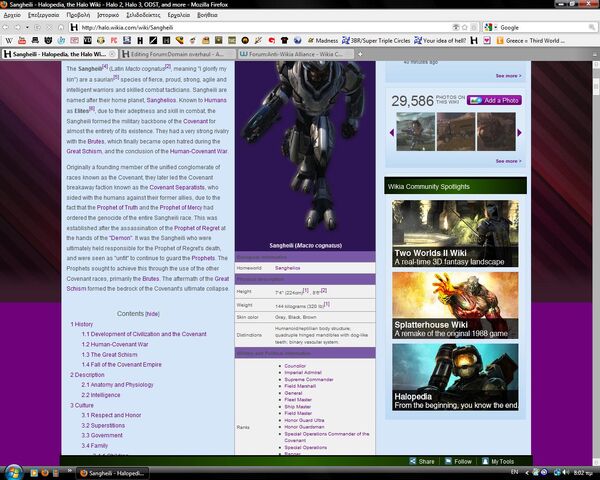Open Greece = Third World bookmark

[x=530, y=40]
